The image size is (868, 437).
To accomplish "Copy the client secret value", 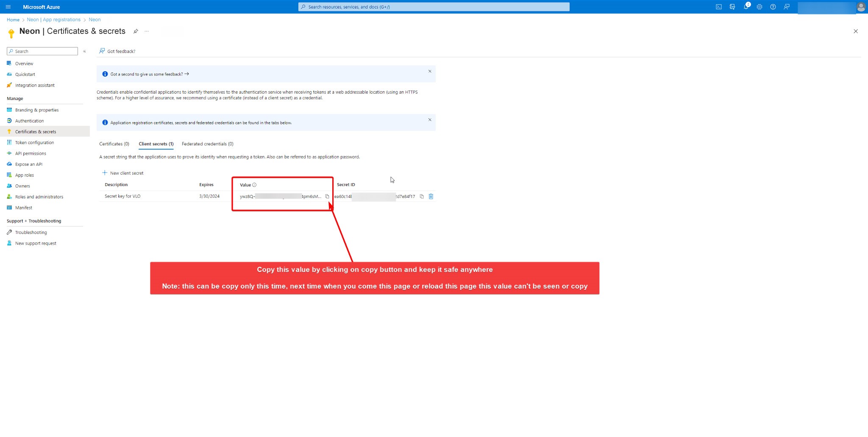I will 327,196.
